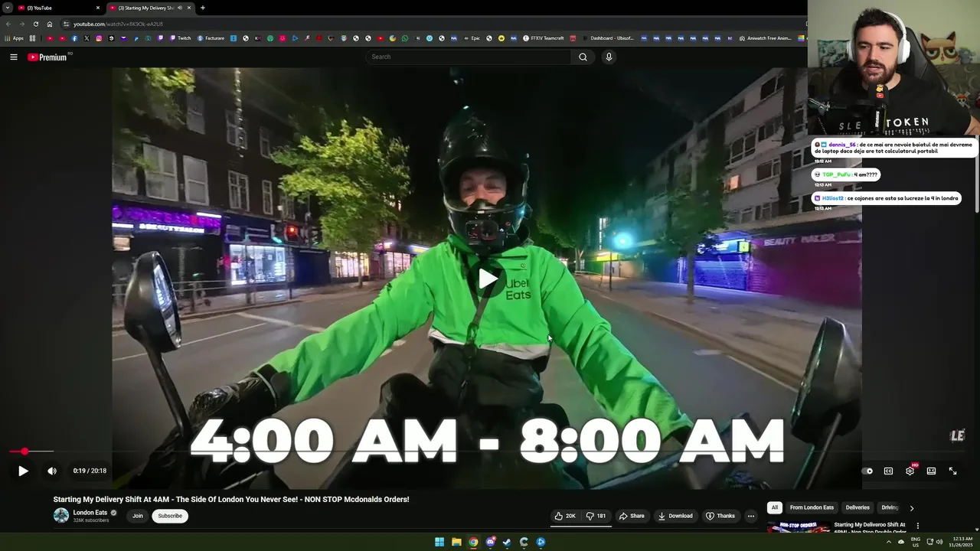Open Epic bookmark
The height and width of the screenshot is (551, 980).
pyautogui.click(x=472, y=38)
